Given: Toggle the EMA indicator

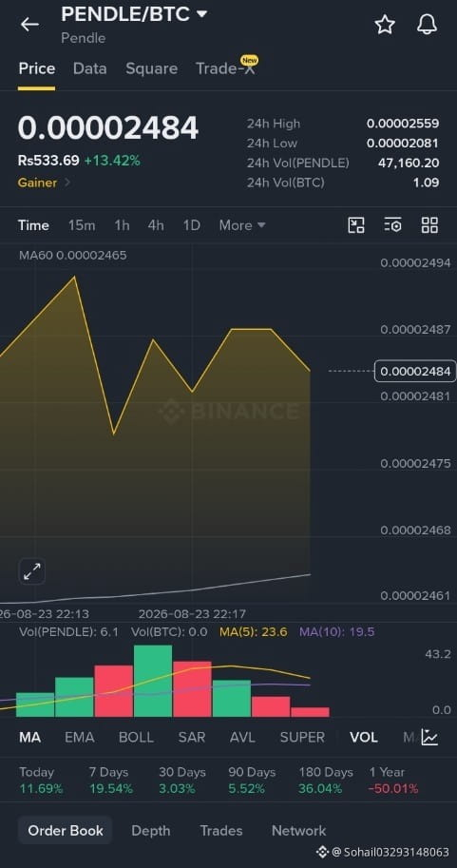Looking at the screenshot, I should pos(79,738).
